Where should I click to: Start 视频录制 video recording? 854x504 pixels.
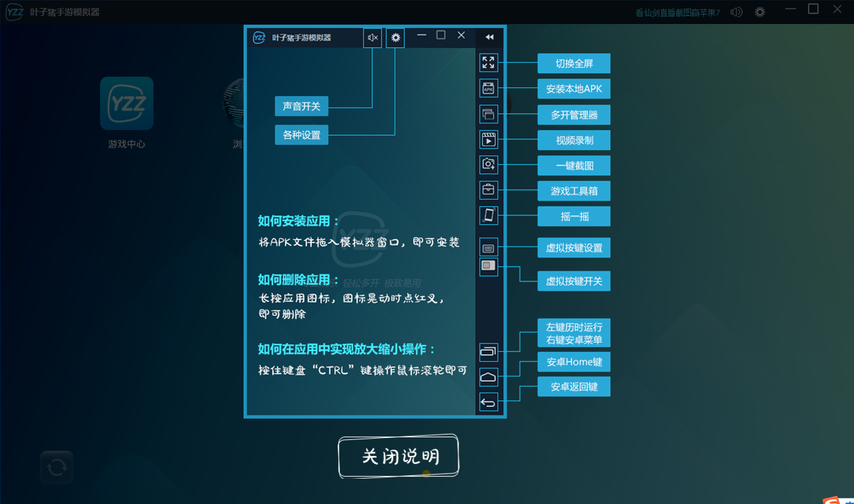click(x=488, y=139)
